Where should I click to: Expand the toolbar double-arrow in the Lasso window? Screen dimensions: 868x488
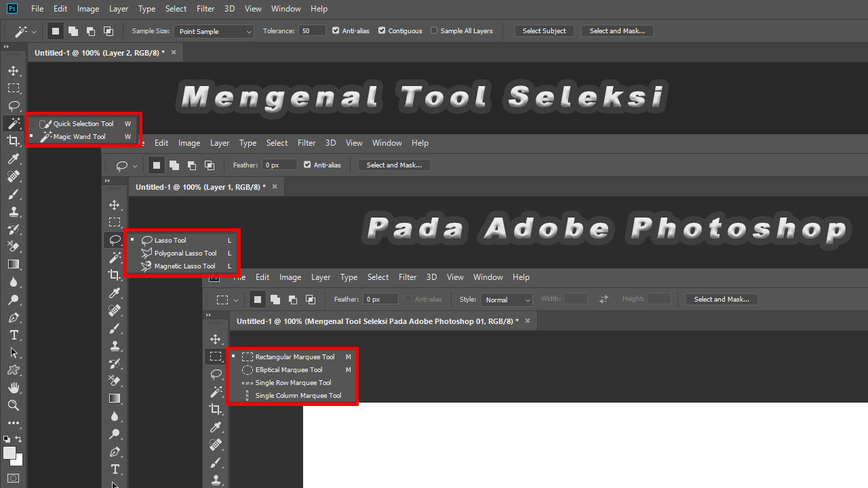[x=106, y=181]
